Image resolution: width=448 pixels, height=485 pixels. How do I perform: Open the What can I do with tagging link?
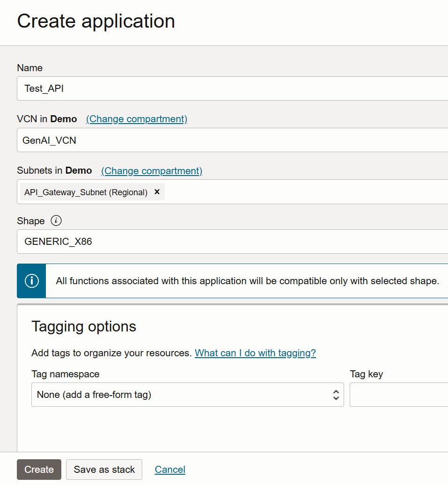(255, 353)
